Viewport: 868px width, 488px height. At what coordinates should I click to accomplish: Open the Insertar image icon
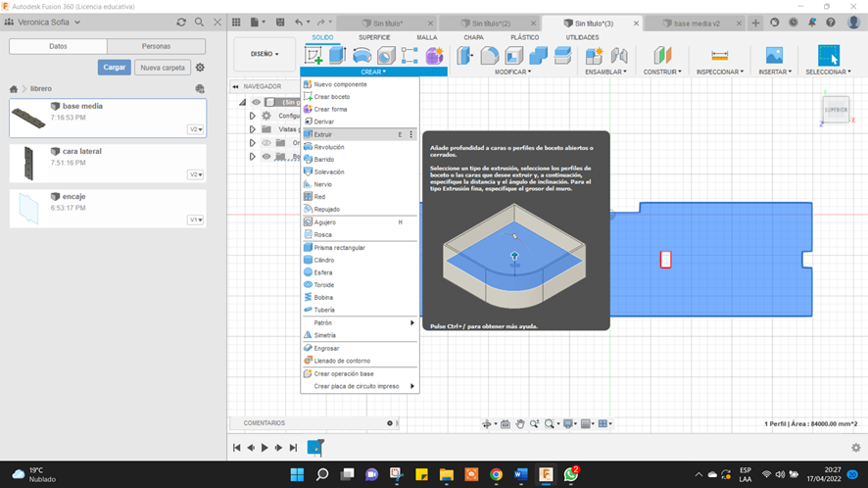(x=774, y=56)
